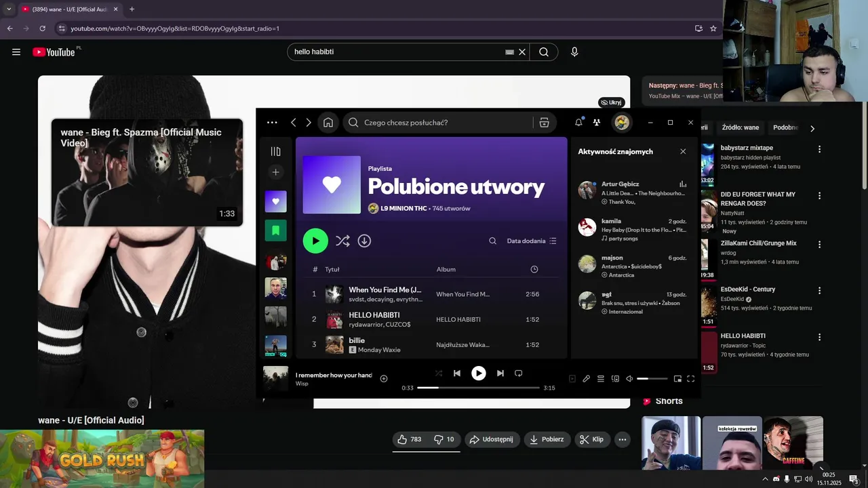Screen dimensions: 868x488
Task: Open Spotify play queue
Action: [x=601, y=379]
